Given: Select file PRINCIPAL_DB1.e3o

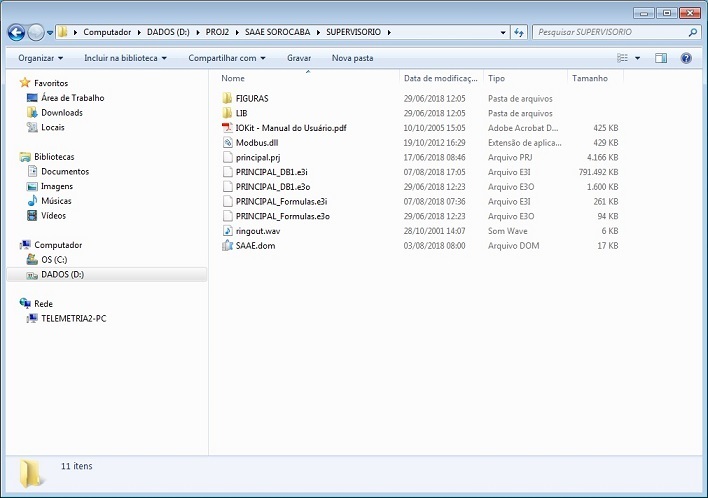Looking at the screenshot, I should point(273,187).
